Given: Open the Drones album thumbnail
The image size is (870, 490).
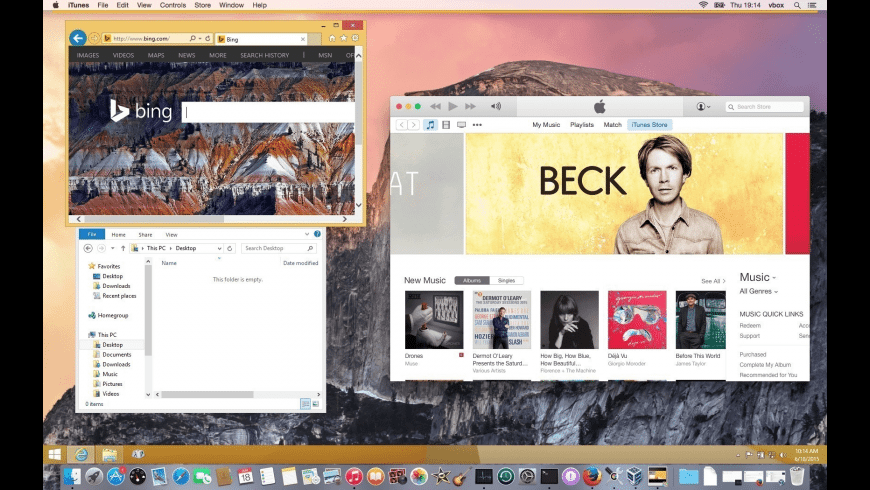Looking at the screenshot, I should pyautogui.click(x=434, y=320).
